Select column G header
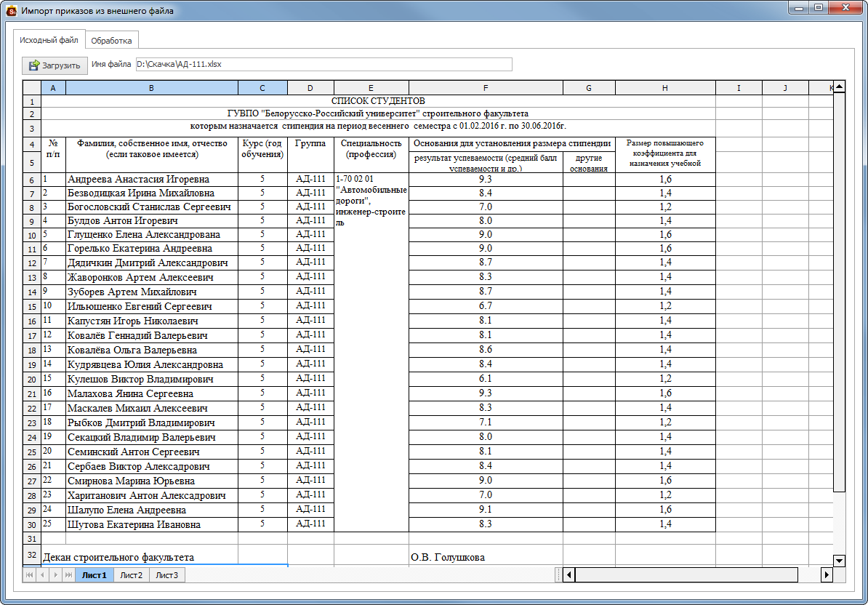Viewport: 868px width, 605px height. pyautogui.click(x=588, y=87)
